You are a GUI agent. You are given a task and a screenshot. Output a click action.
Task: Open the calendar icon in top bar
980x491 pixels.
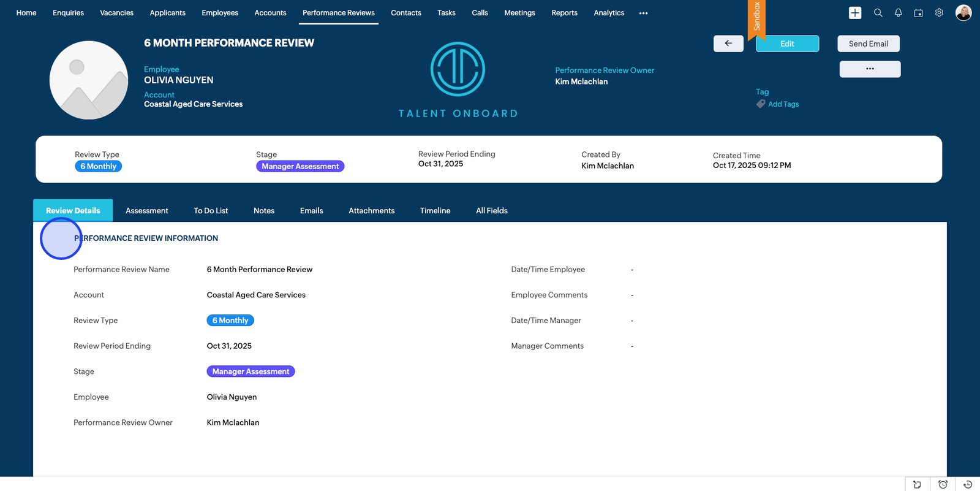point(918,13)
